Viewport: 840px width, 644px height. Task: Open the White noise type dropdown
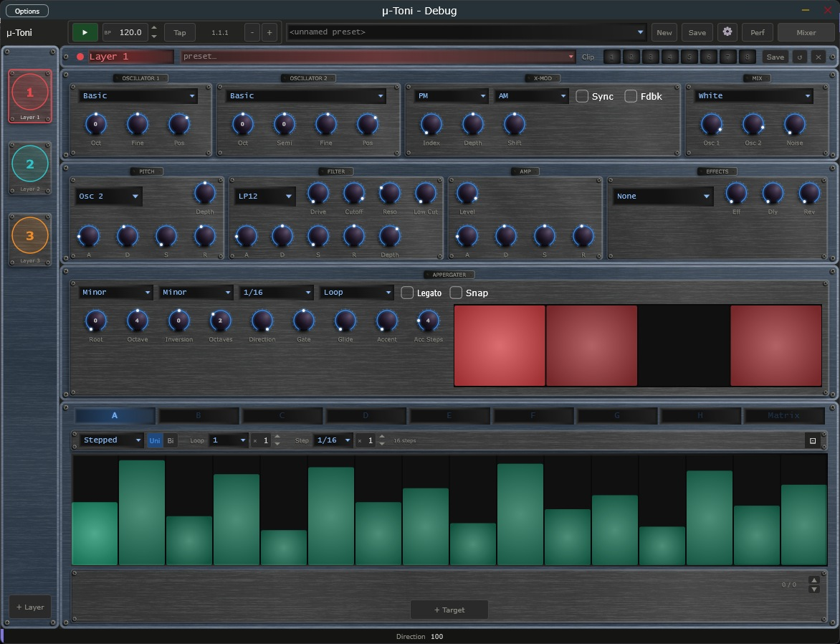pos(754,96)
